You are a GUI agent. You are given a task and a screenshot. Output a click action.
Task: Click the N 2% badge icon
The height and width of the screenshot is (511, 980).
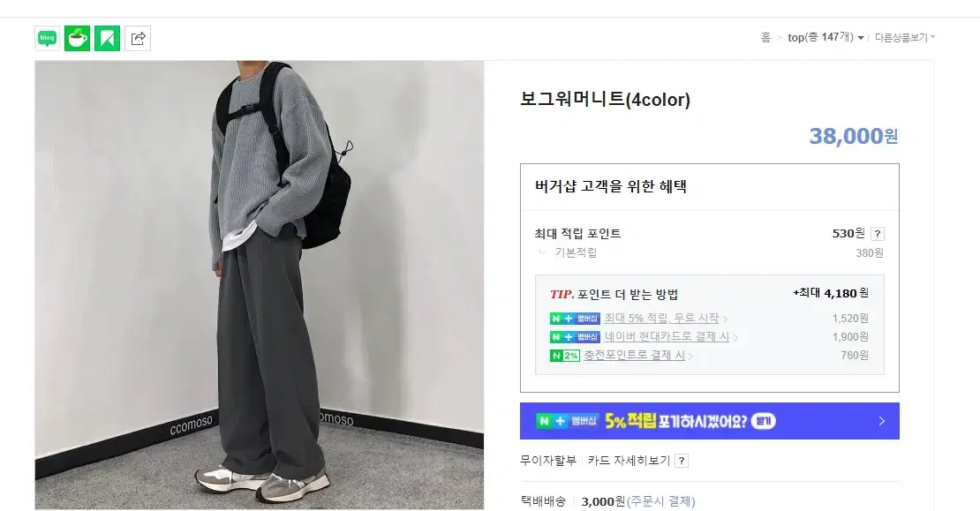(564, 356)
